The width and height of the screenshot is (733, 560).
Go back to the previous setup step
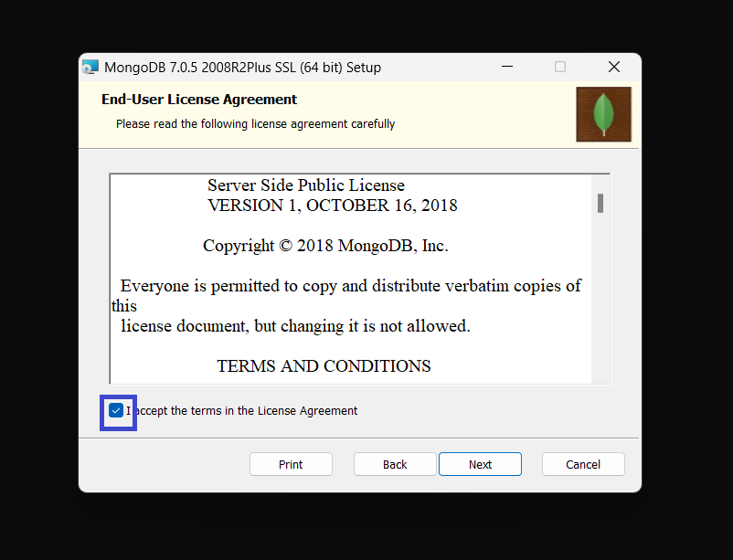pos(395,464)
